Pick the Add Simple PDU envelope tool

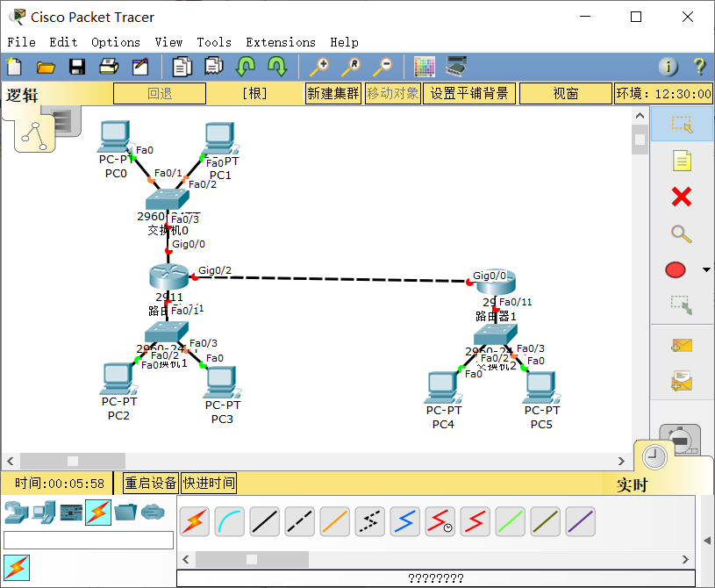coord(683,345)
